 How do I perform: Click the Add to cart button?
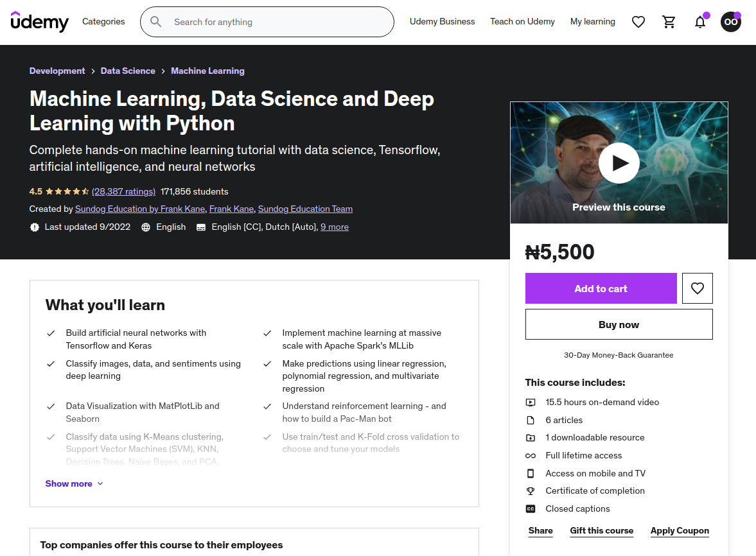point(601,288)
